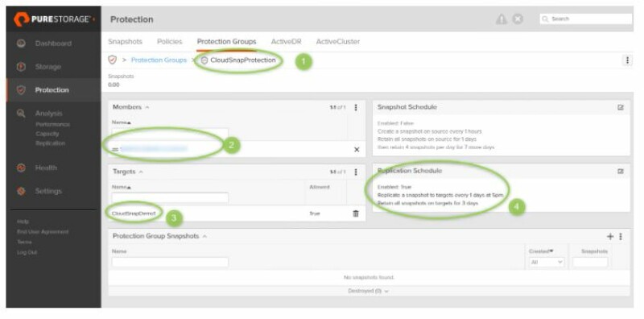The image size is (644, 319).
Task: Go to Analysis Performance sub-item
Action: pyautogui.click(x=52, y=124)
